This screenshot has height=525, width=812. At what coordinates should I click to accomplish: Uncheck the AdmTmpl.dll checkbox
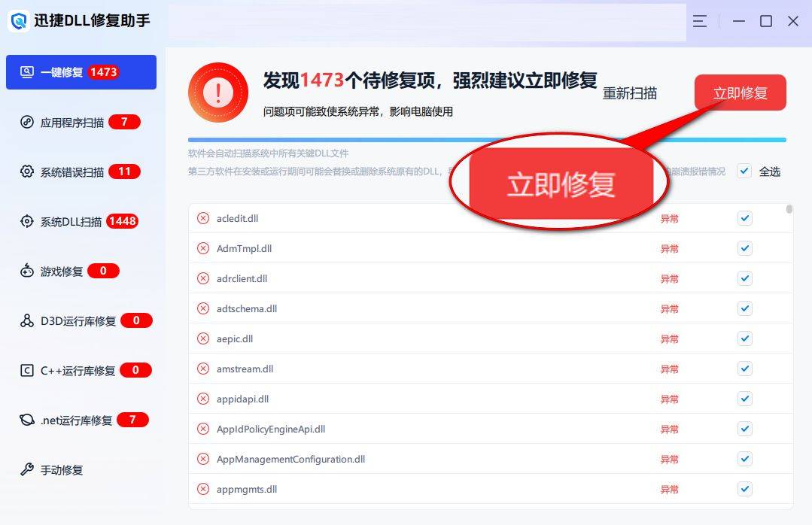tap(745, 248)
